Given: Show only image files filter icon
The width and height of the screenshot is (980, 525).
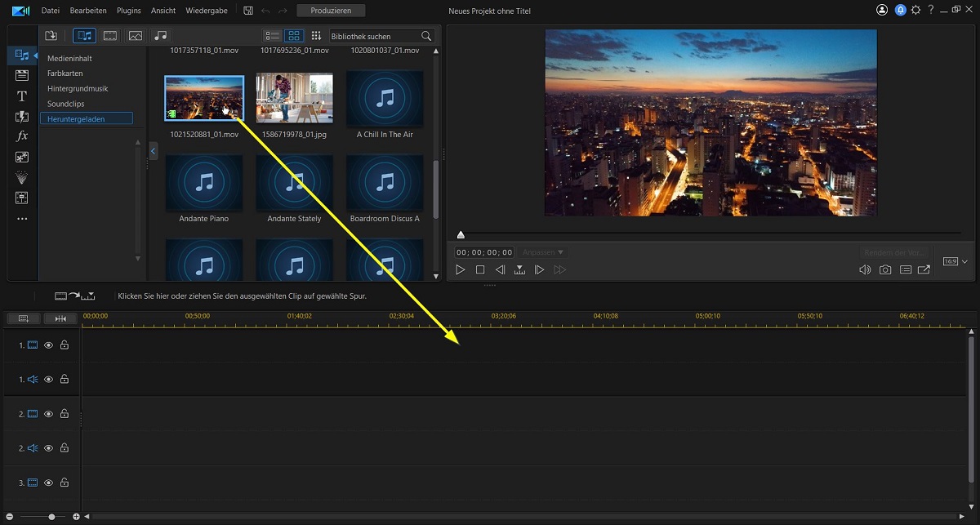Looking at the screenshot, I should (136, 36).
